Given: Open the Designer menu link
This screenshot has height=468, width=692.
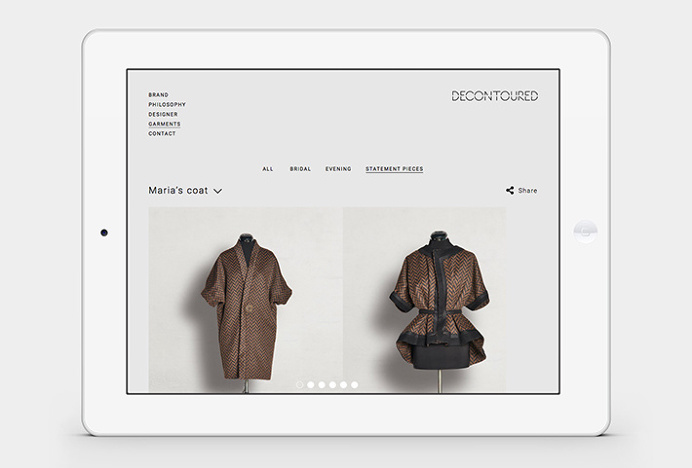Looking at the screenshot, I should [163, 114].
